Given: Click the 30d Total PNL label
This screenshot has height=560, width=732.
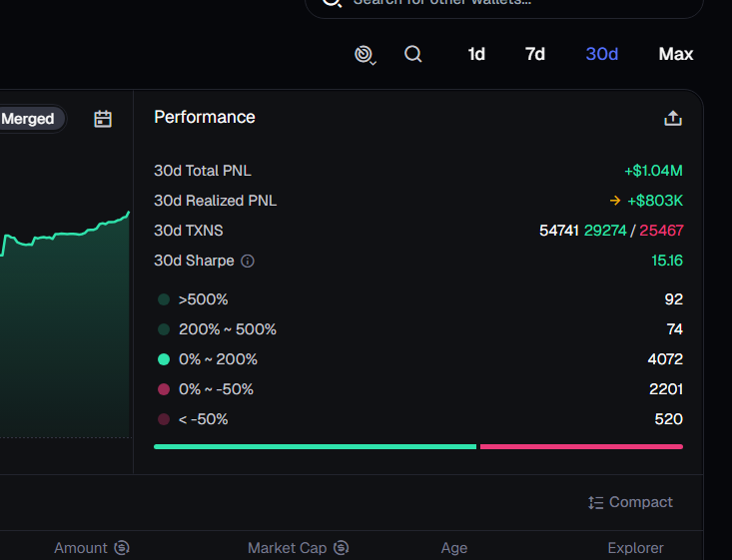Looking at the screenshot, I should tap(203, 171).
